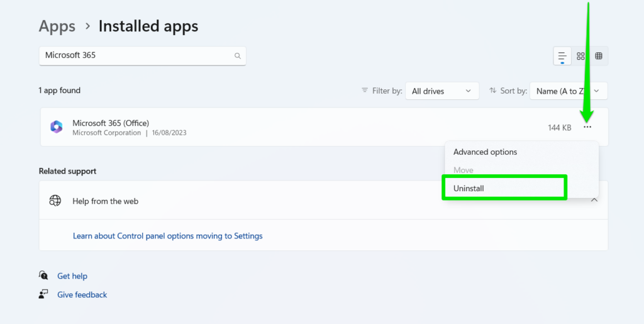Click the Microsoft 365 app icon
644x324 pixels.
(57, 127)
